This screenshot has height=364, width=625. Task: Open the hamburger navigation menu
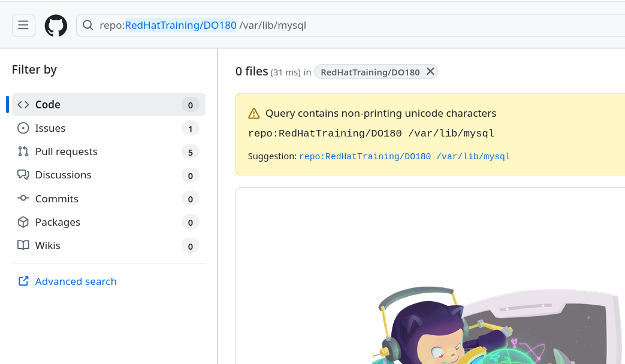[x=23, y=25]
